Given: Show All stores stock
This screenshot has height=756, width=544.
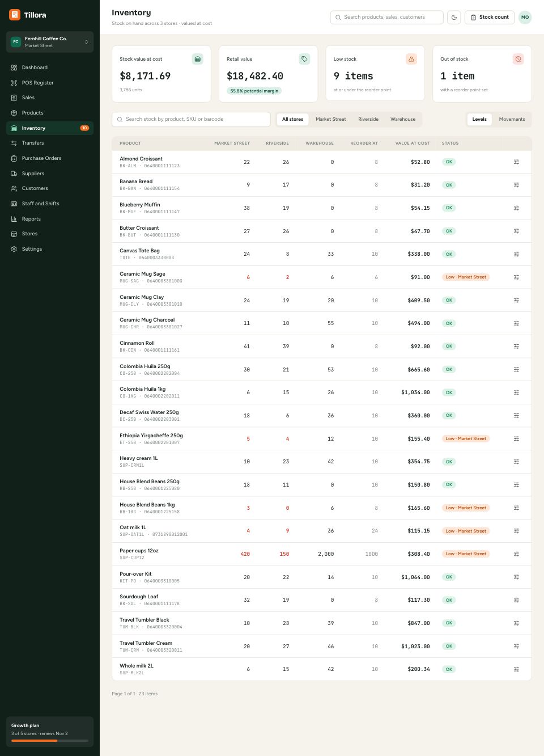Looking at the screenshot, I should tap(292, 119).
